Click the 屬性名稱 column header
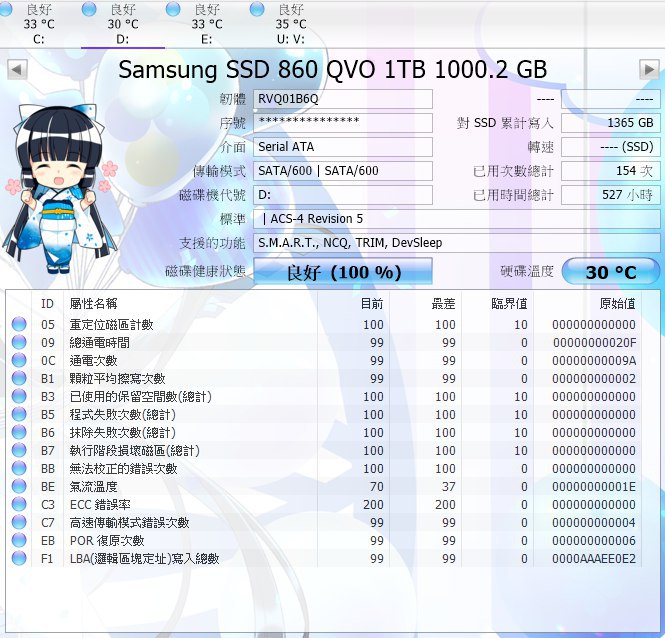The width and height of the screenshot is (665, 638). [x=190, y=304]
